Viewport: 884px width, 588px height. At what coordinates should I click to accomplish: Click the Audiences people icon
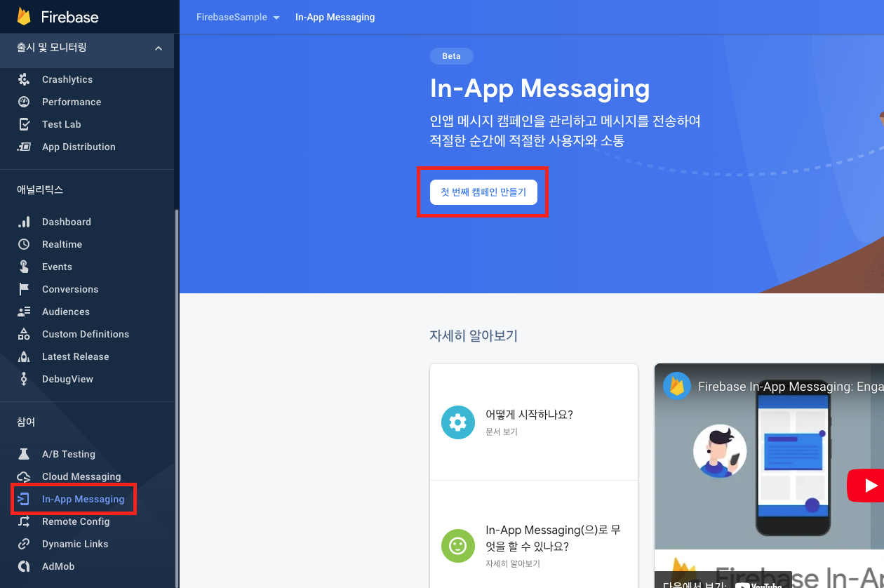[24, 312]
